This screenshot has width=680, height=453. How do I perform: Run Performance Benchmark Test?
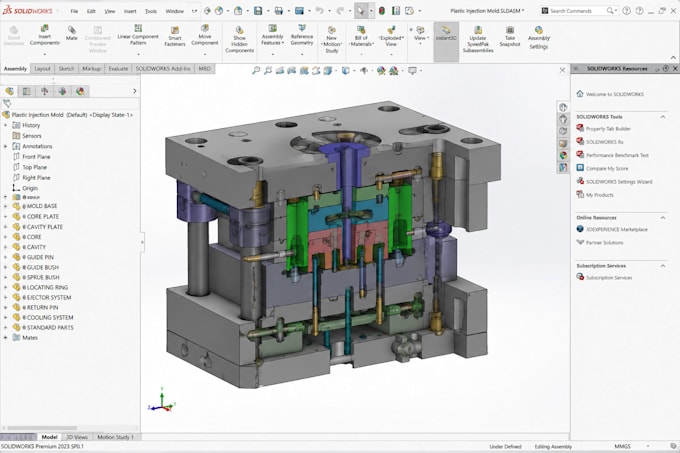click(x=617, y=155)
